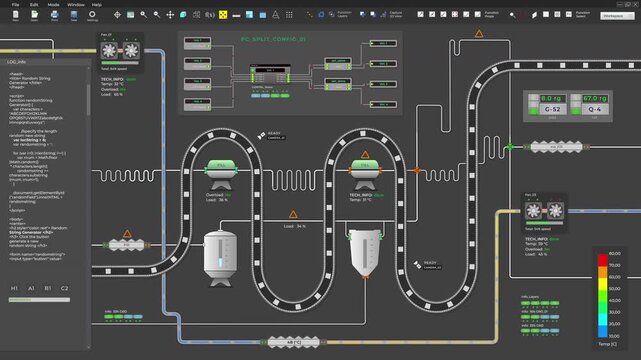Select the zoom in magnifier
The width and height of the screenshot is (641, 360).
pyautogui.click(x=143, y=15)
